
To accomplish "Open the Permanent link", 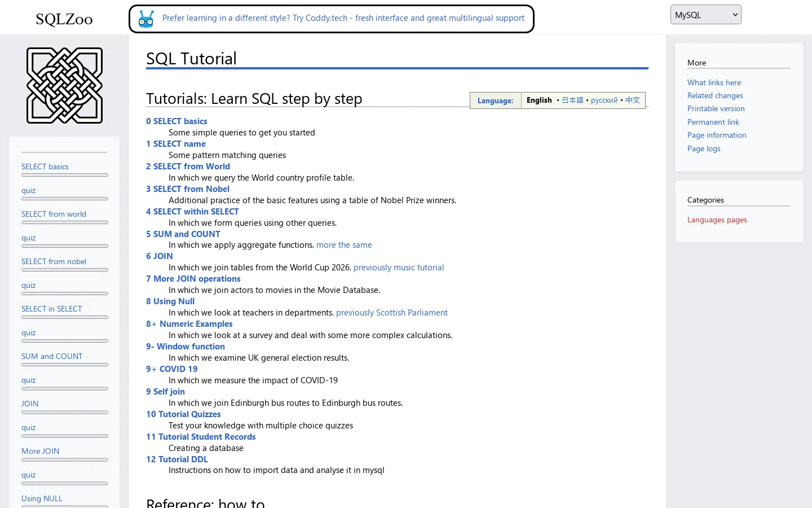I will 713,122.
